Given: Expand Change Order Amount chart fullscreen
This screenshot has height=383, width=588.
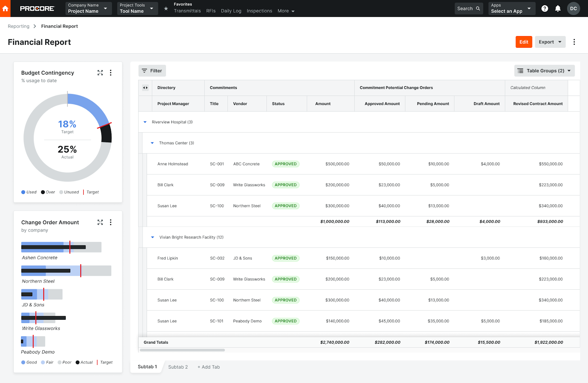Looking at the screenshot, I should 100,222.
